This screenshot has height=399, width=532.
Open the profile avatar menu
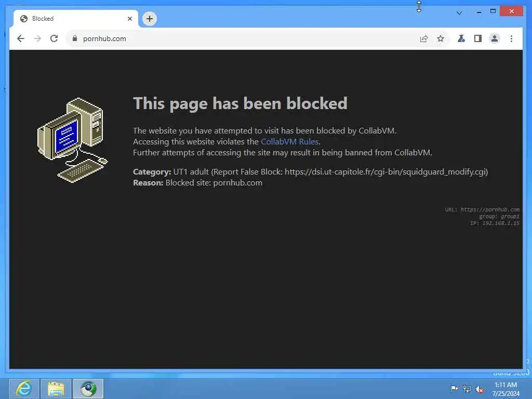pyautogui.click(x=495, y=38)
